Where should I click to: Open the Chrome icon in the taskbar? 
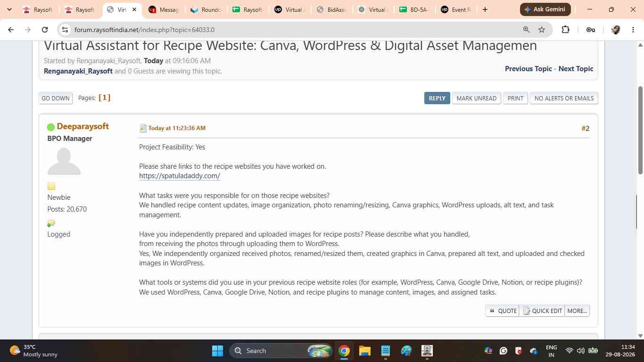(x=344, y=351)
